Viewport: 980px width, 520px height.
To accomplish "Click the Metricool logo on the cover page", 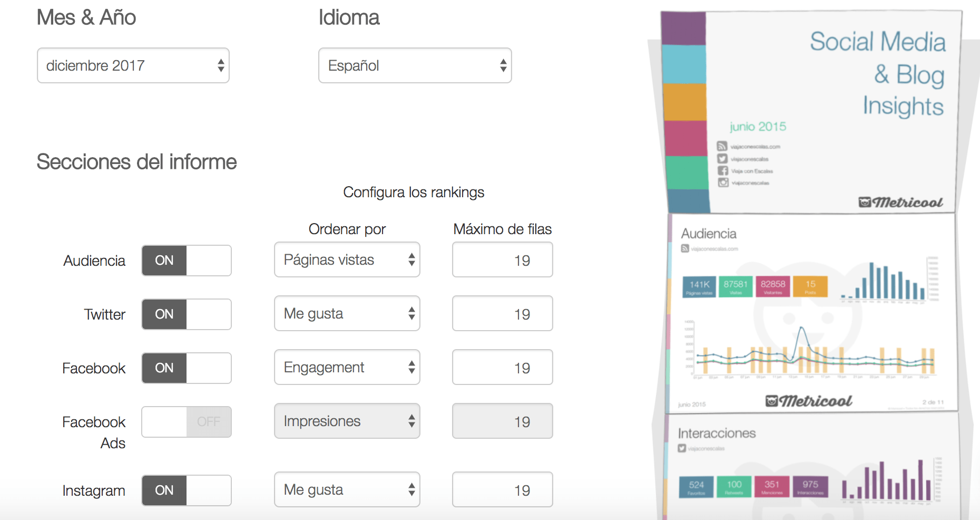I will click(x=900, y=203).
